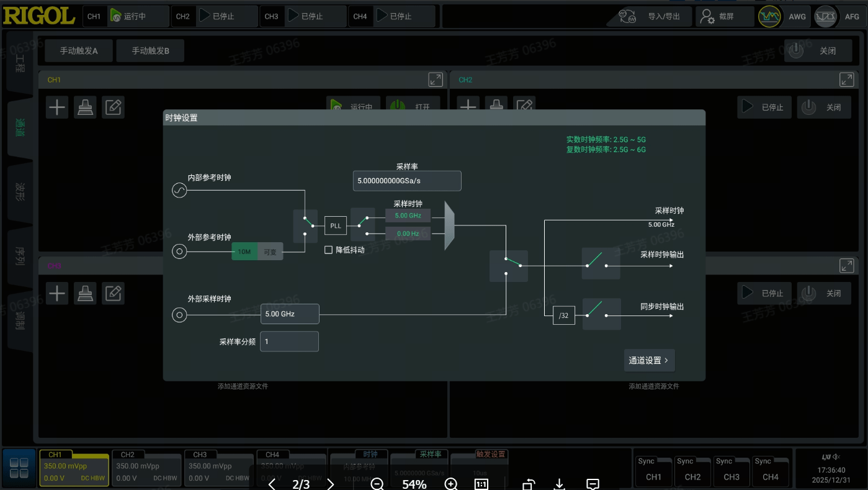Click the plus icon in CH3 panel
868x490 pixels.
57,293
